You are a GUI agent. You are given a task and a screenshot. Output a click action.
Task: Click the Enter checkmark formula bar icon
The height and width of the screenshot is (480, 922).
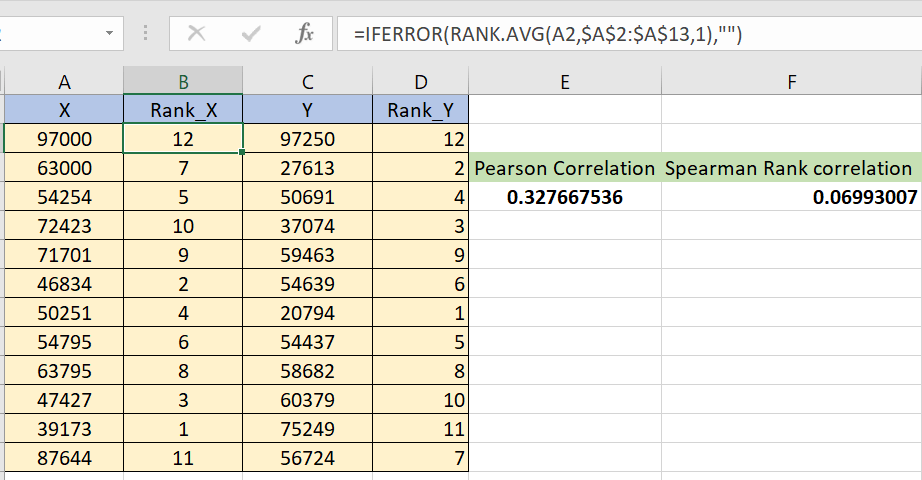point(251,34)
